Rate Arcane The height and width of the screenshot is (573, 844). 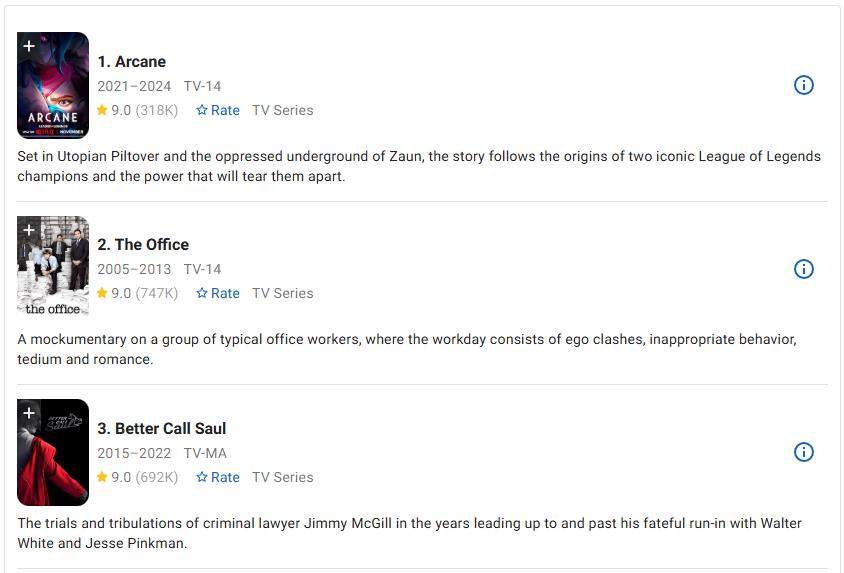218,110
